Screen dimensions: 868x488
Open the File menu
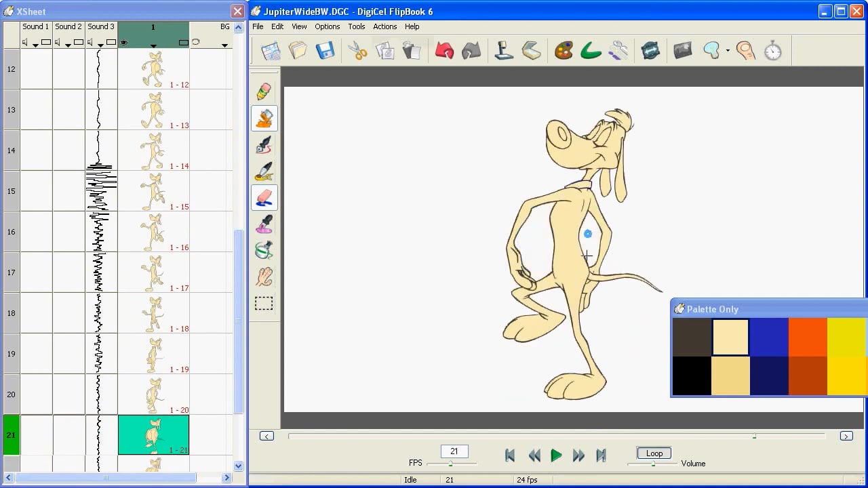(x=258, y=26)
